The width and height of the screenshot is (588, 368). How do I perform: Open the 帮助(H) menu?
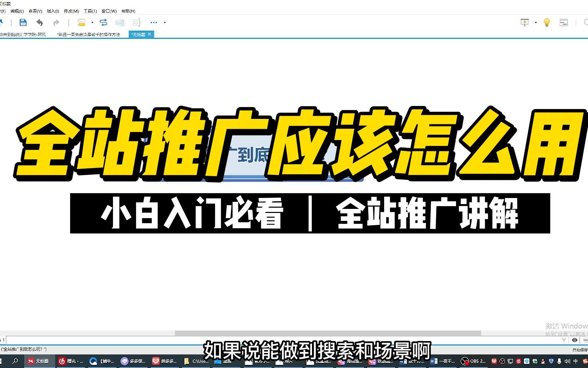(128, 11)
